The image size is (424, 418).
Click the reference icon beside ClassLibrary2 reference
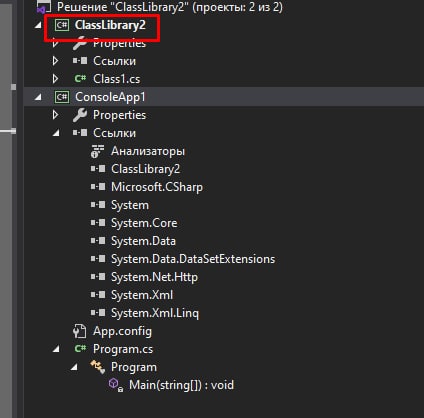(x=98, y=169)
